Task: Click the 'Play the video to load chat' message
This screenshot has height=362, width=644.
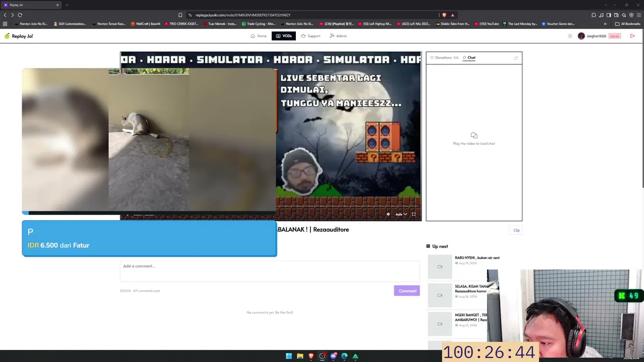Action: pyautogui.click(x=474, y=144)
